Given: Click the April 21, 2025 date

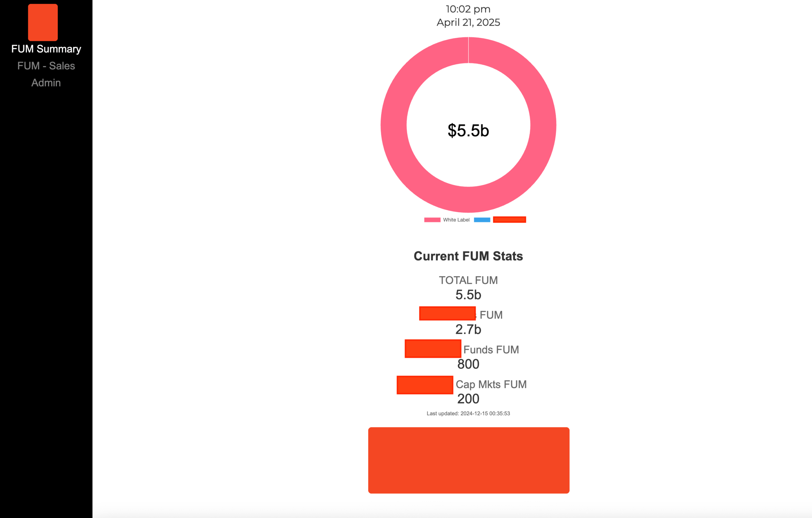Looking at the screenshot, I should click(x=468, y=22).
